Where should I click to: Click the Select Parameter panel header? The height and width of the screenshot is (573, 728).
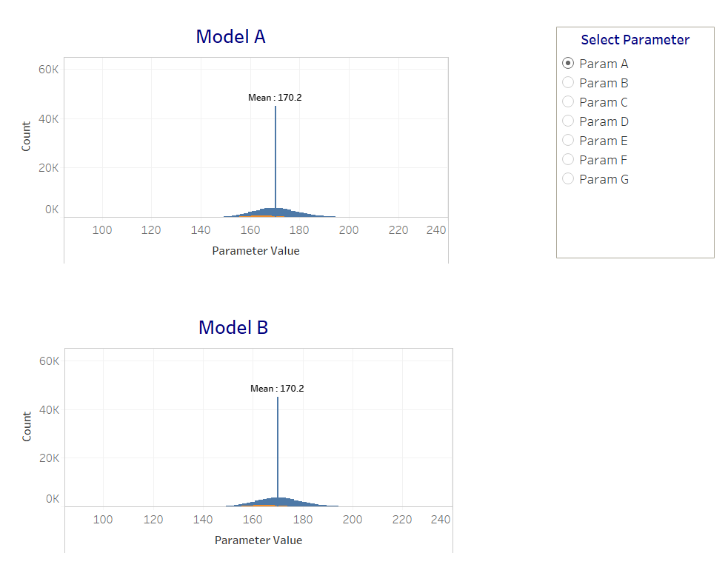coord(635,39)
